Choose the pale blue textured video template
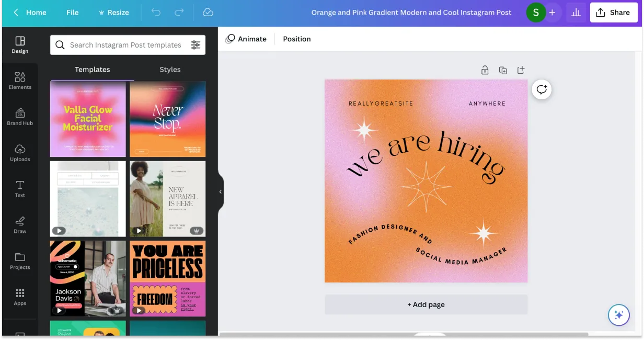The height and width of the screenshot is (340, 644). [88, 199]
